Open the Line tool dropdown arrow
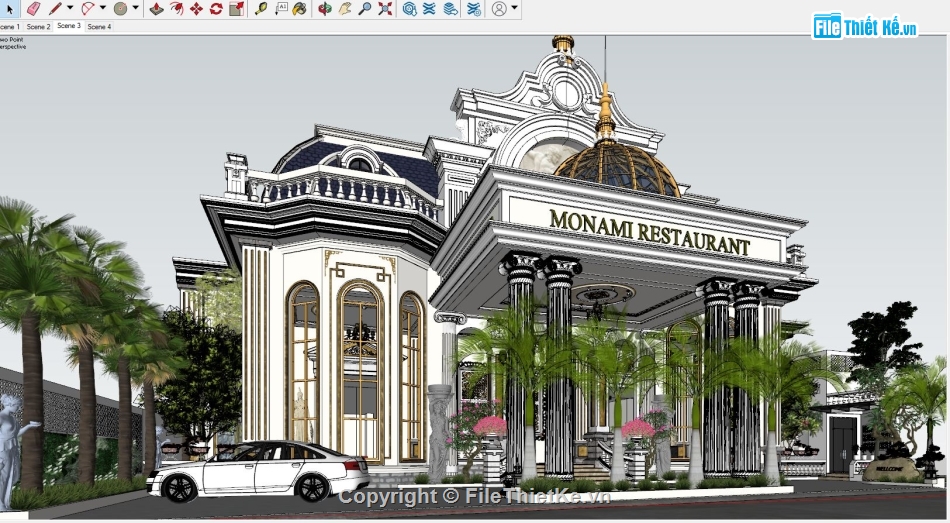Image resolution: width=950 pixels, height=523 pixels. pos(70,8)
